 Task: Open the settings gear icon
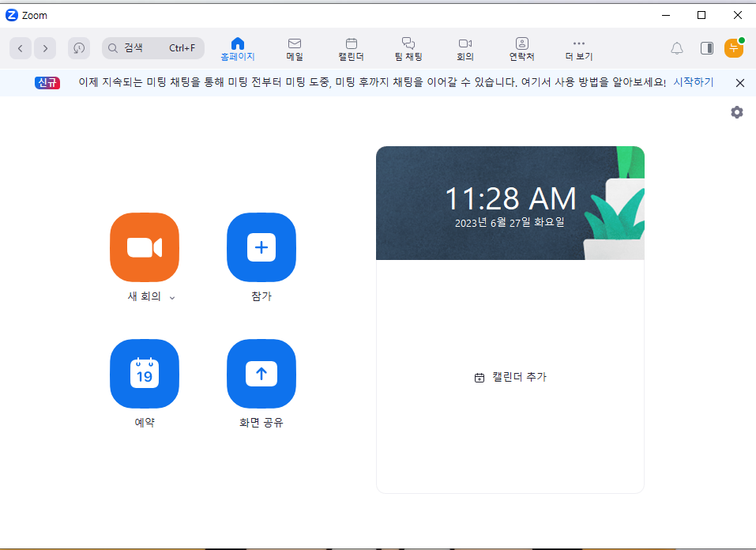[x=736, y=112]
